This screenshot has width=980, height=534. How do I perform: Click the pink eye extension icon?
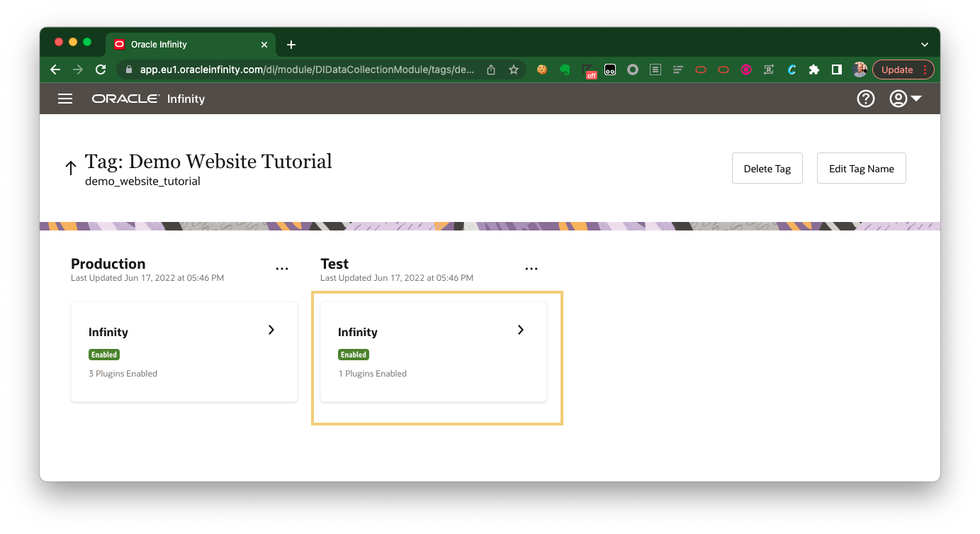pos(746,69)
